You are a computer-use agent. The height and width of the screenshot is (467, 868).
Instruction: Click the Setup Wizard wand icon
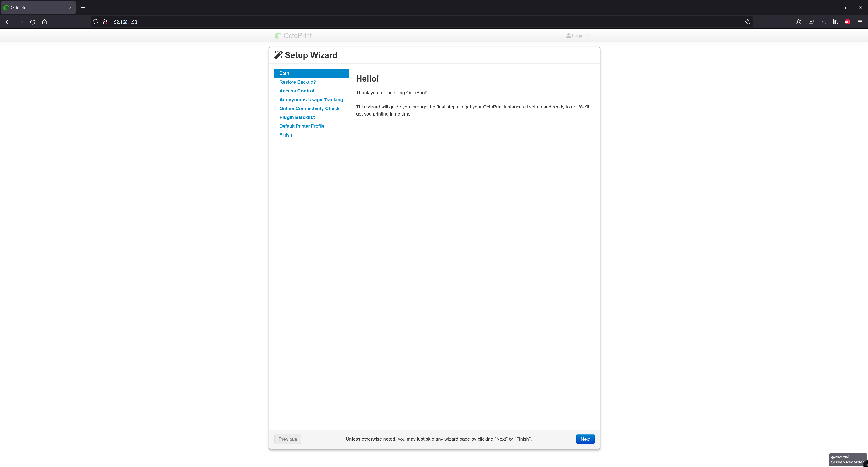click(278, 55)
